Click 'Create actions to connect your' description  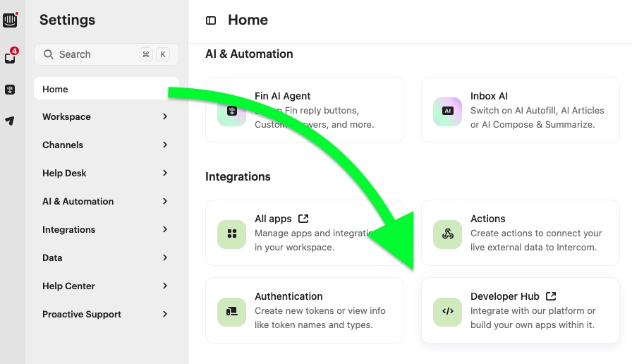click(x=536, y=233)
